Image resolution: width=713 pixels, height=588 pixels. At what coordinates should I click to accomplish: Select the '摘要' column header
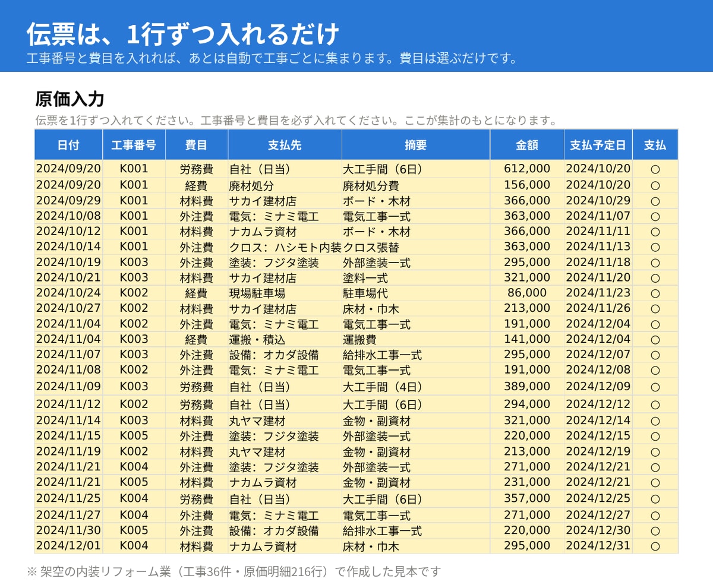415,145
